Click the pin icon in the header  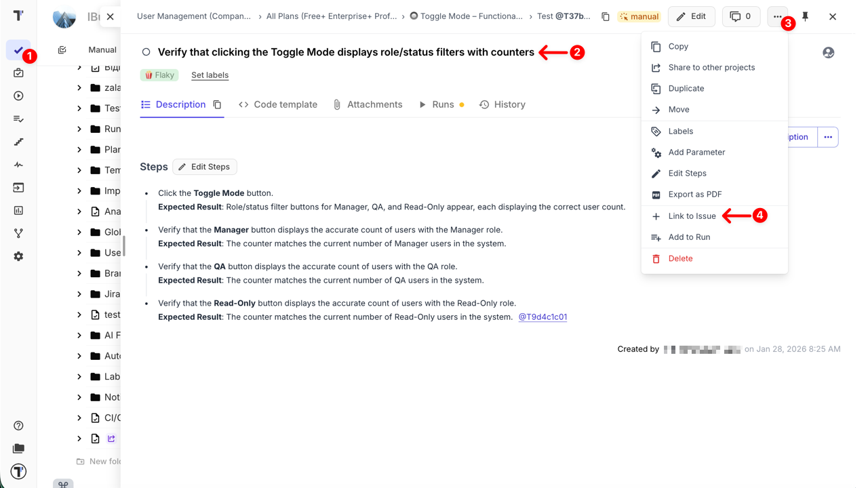click(805, 16)
